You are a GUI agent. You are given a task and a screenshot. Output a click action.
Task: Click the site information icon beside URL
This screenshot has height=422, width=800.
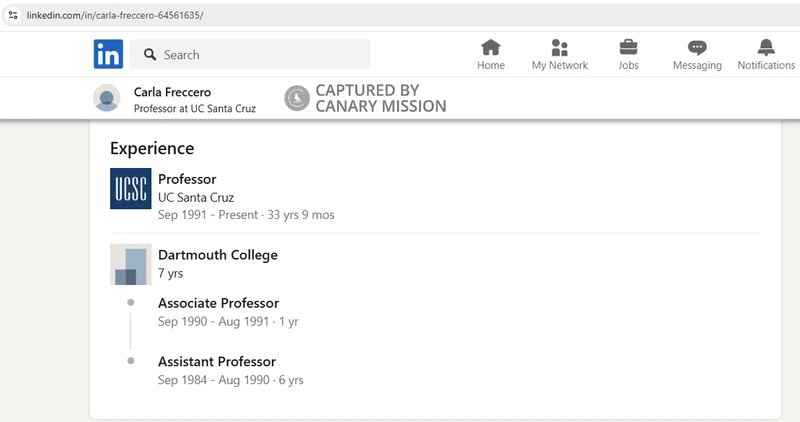13,15
